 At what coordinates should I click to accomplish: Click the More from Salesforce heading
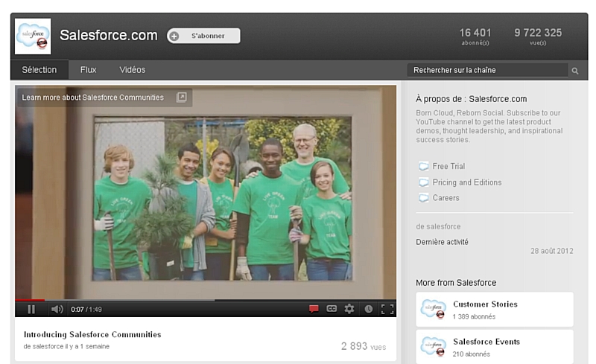point(456,283)
